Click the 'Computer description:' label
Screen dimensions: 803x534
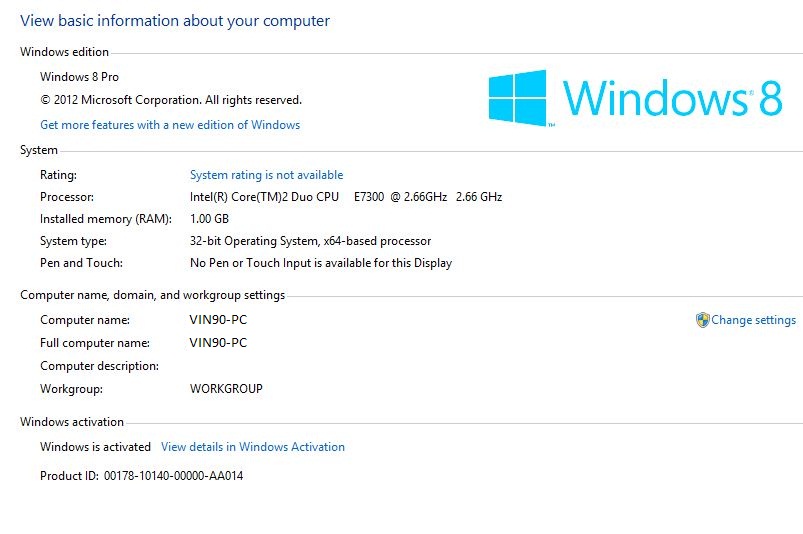pos(99,366)
